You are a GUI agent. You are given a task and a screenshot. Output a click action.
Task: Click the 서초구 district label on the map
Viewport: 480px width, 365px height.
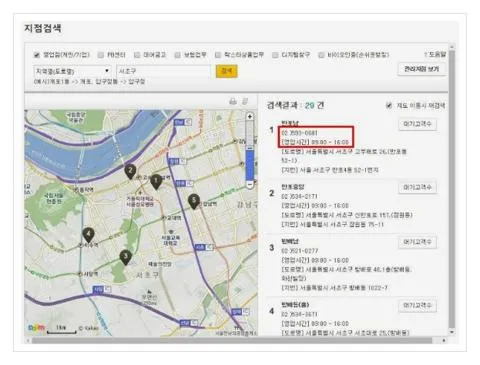coord(147,275)
